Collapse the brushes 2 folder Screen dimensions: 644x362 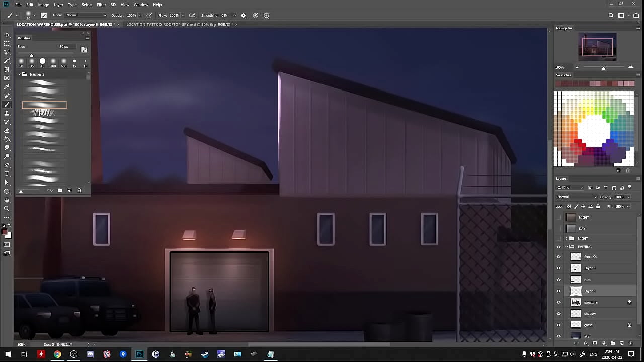(x=19, y=74)
